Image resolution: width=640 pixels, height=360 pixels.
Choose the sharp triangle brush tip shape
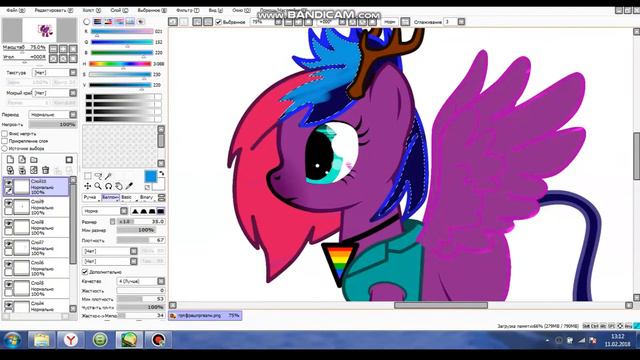coord(135,211)
